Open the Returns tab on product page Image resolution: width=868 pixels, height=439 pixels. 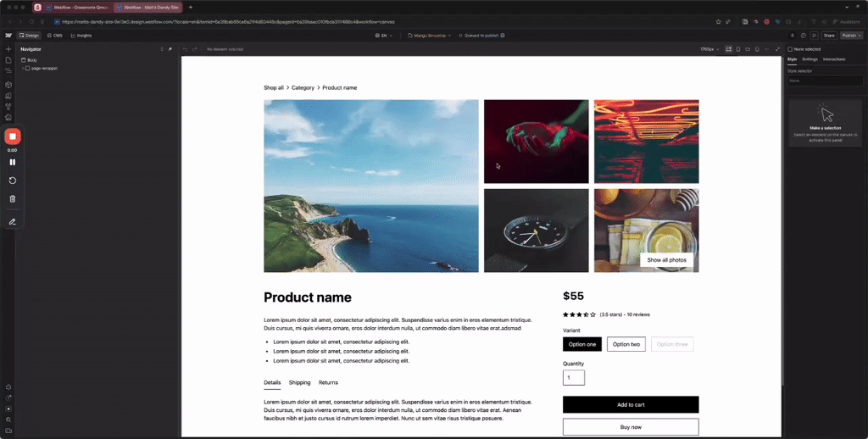[328, 382]
